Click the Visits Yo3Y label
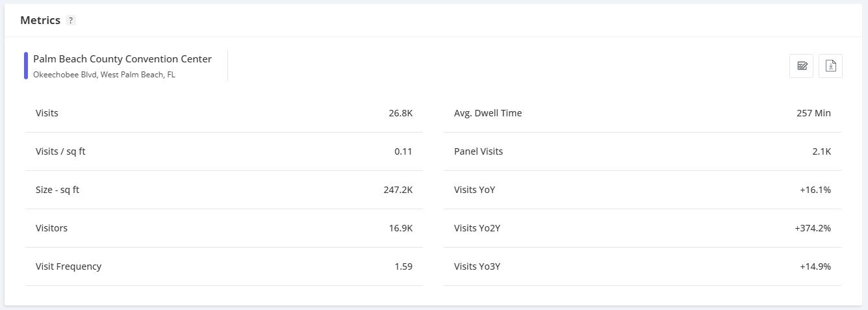Image resolution: width=868 pixels, height=310 pixels. click(477, 266)
